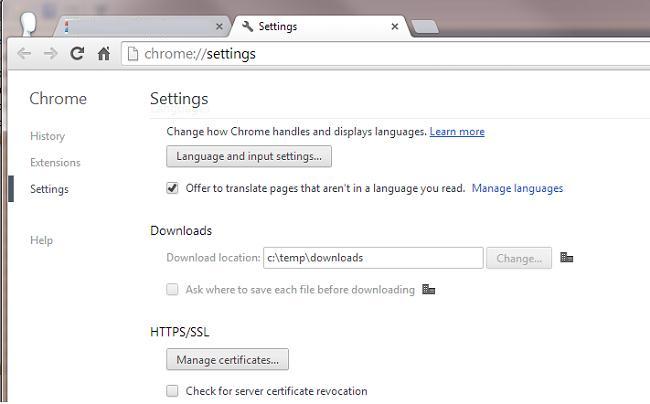Click the chrome://settings address bar

386,54
